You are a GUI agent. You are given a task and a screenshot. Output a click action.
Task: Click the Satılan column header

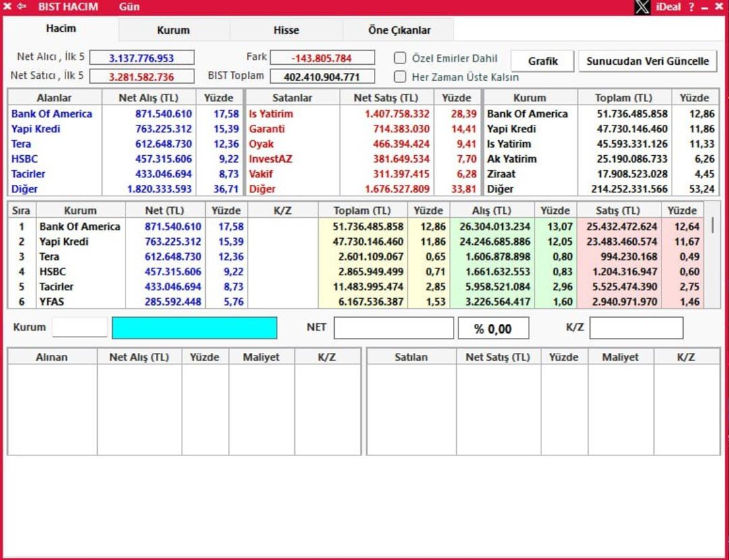click(x=411, y=357)
